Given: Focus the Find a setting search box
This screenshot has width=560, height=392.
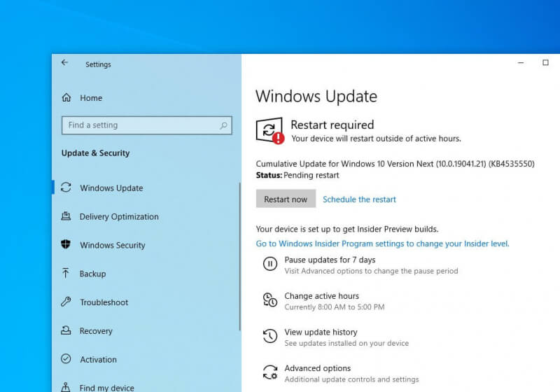Looking at the screenshot, I should click(140, 125).
